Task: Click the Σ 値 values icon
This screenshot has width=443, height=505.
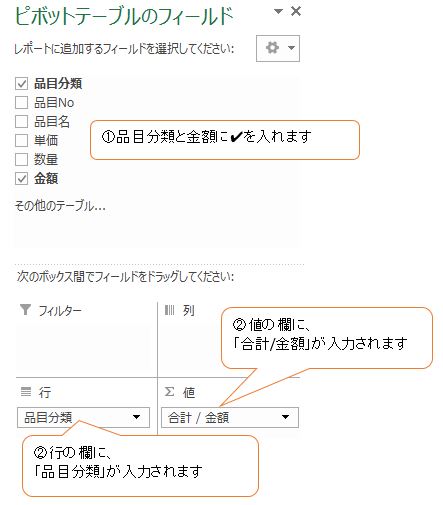Action: pyautogui.click(x=169, y=391)
